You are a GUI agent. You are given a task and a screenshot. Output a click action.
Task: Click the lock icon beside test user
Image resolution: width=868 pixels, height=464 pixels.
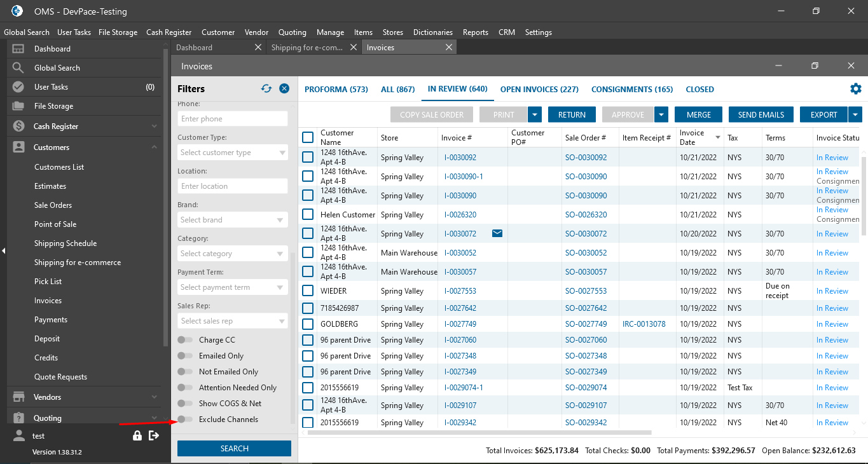[137, 436]
